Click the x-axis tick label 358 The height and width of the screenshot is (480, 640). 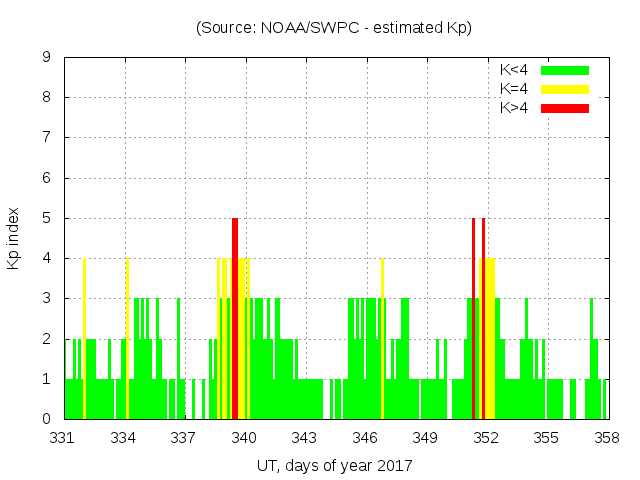click(606, 437)
